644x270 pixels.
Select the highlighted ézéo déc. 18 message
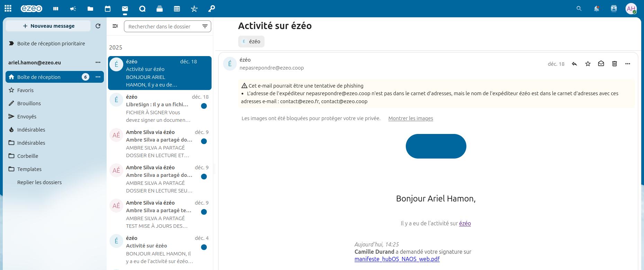point(160,73)
